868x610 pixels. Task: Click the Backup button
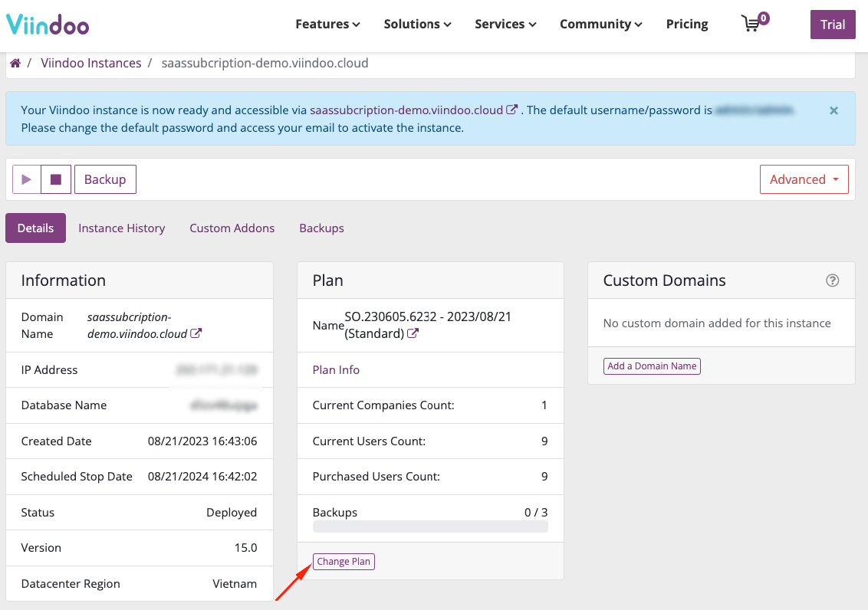click(x=105, y=179)
